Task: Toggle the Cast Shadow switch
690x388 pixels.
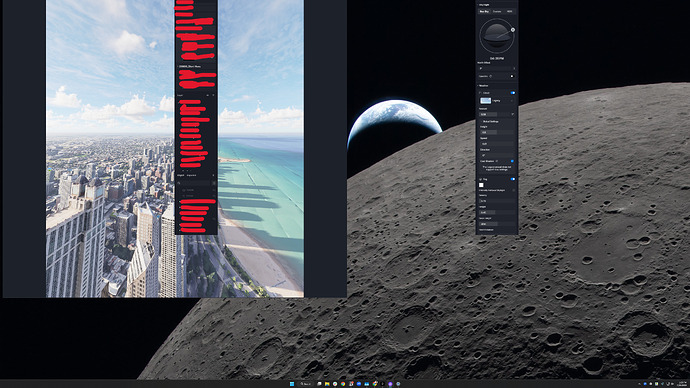Action: point(512,161)
